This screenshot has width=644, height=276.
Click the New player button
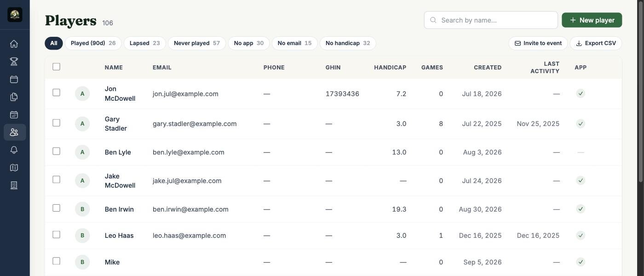click(x=592, y=20)
